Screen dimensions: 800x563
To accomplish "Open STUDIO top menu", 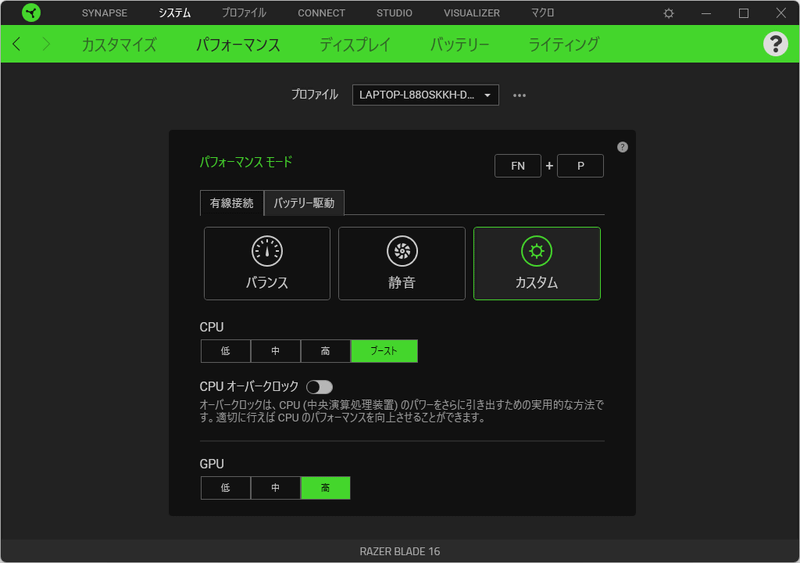I will coord(394,13).
